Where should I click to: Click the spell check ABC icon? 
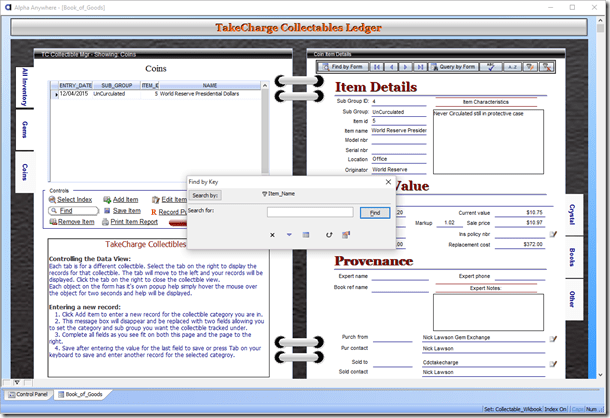[x=491, y=67]
